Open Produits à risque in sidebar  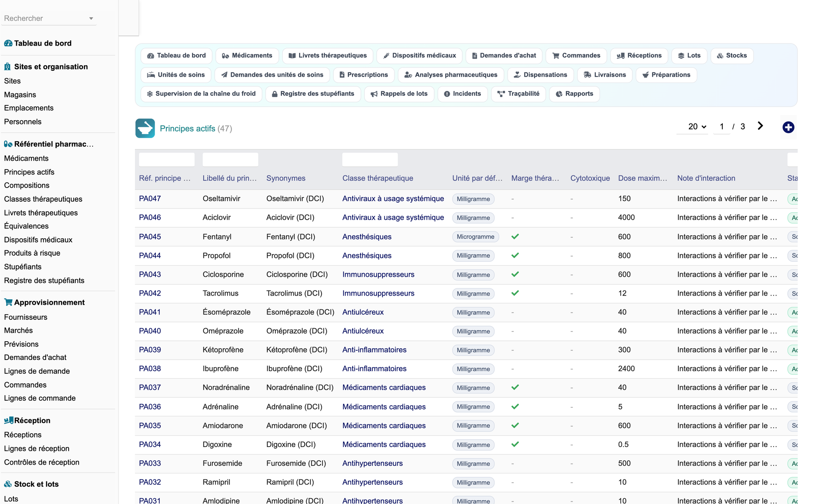[32, 253]
